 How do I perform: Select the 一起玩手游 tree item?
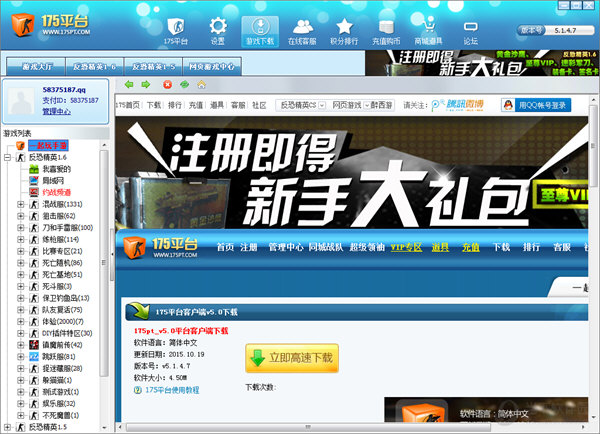[x=48, y=145]
